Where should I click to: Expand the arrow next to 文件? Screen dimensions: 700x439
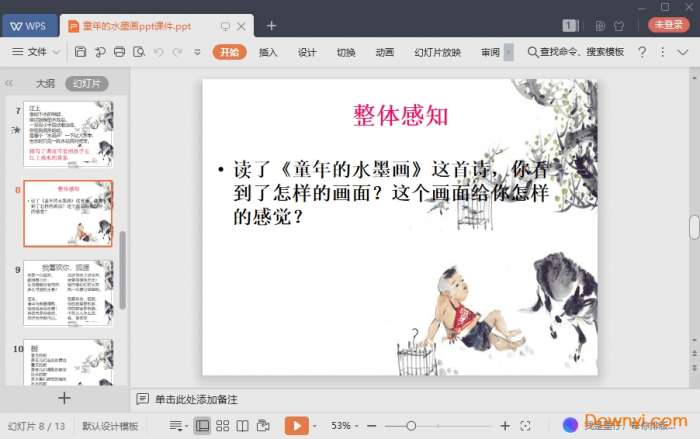pyautogui.click(x=56, y=52)
